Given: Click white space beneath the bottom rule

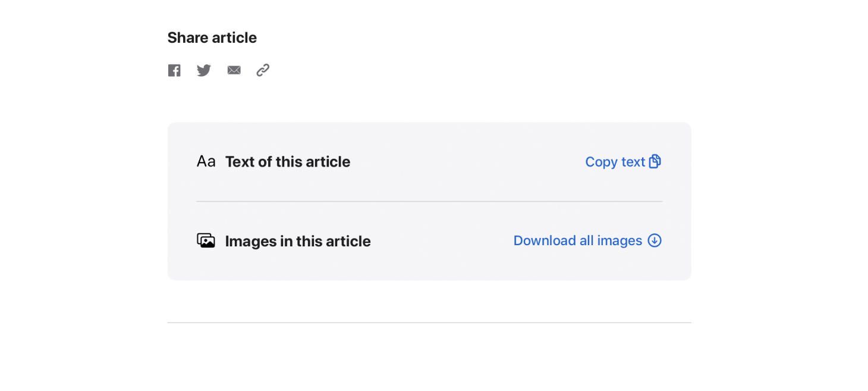Looking at the screenshot, I should (429, 357).
